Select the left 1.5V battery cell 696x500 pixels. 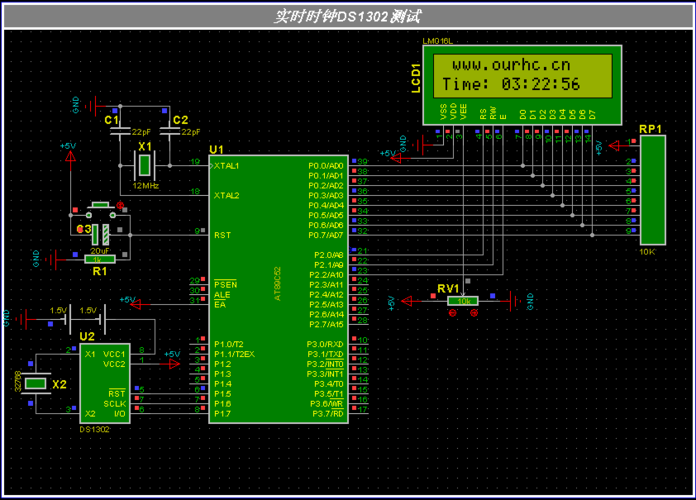[67, 319]
